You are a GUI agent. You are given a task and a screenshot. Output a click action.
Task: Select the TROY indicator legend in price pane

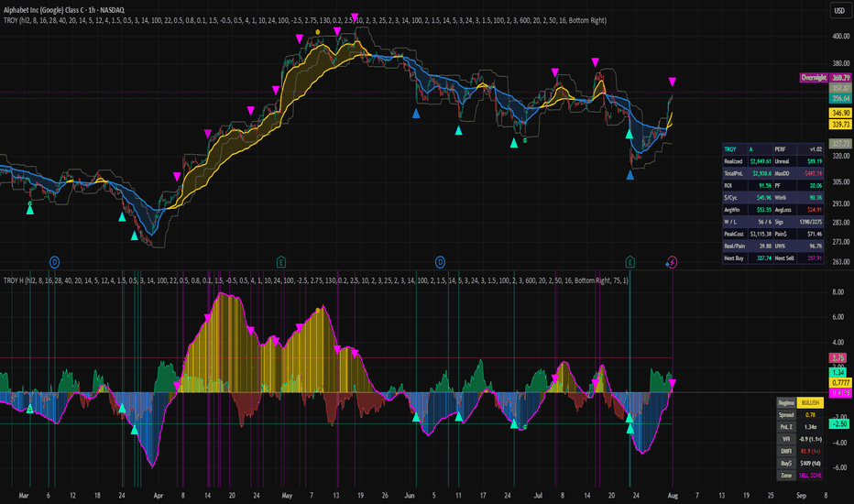tap(305, 20)
